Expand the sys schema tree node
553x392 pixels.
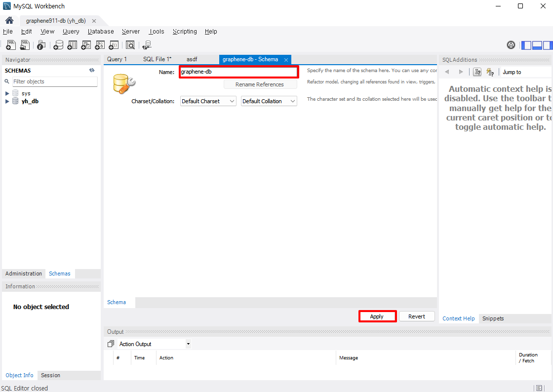click(7, 93)
